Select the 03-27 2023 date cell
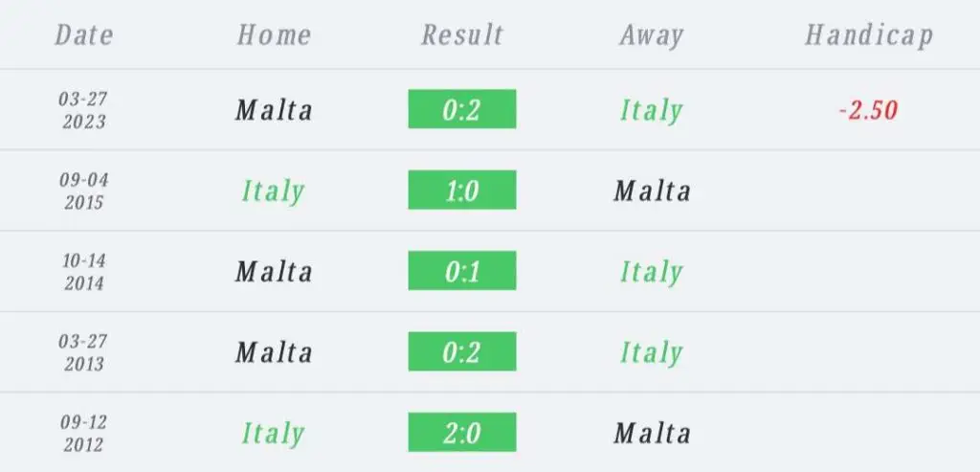 pos(84,110)
